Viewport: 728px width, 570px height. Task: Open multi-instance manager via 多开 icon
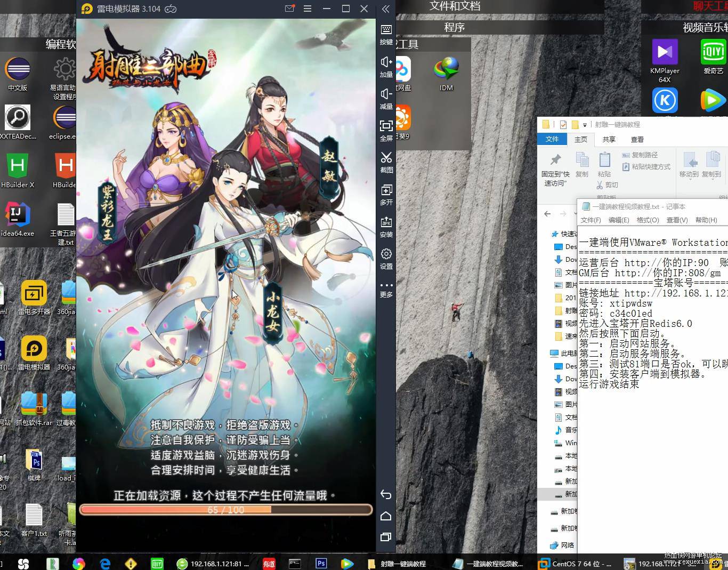[386, 195]
